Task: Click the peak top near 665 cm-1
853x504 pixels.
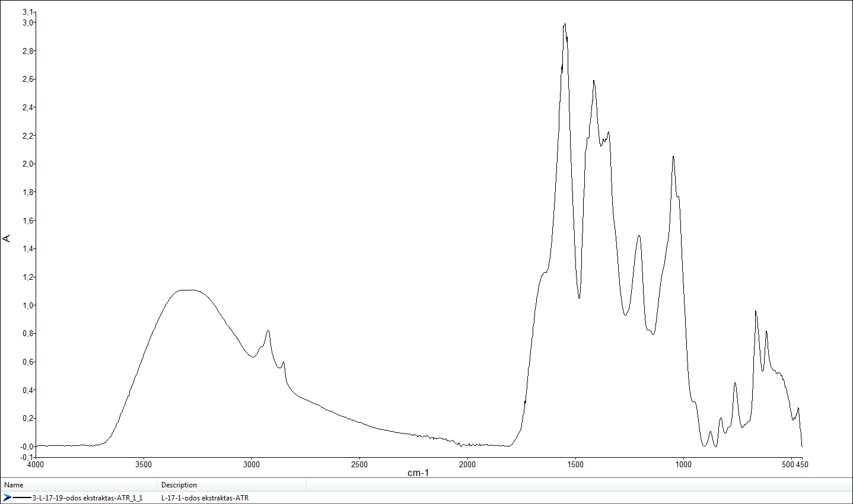Action: (x=755, y=311)
